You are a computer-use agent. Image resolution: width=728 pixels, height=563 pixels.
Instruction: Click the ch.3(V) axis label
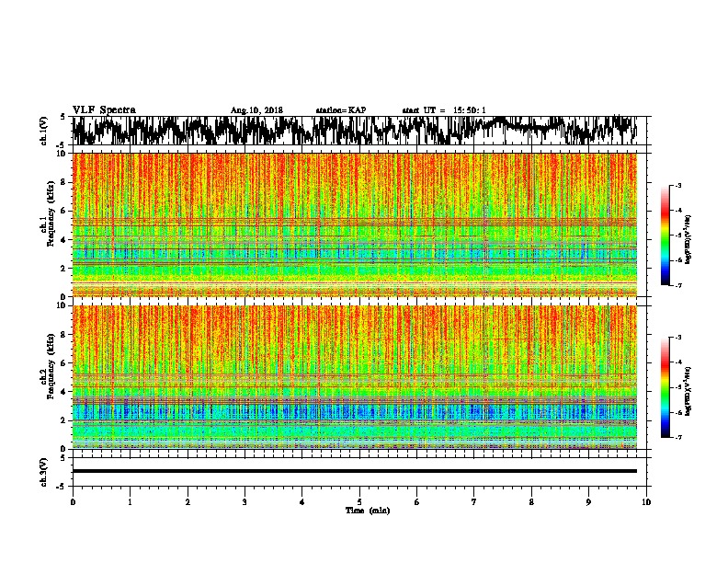click(x=44, y=472)
